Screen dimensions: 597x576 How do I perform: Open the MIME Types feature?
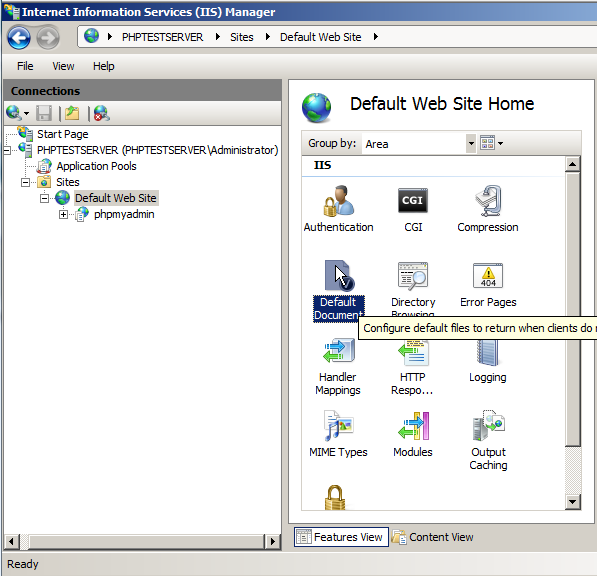(338, 434)
